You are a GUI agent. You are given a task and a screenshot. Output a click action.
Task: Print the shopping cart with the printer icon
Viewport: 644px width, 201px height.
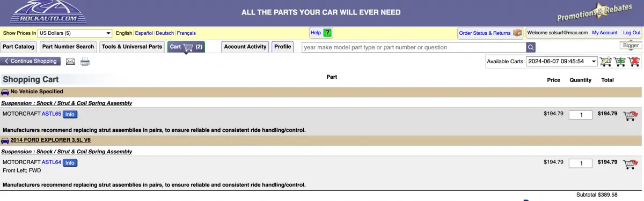click(85, 62)
